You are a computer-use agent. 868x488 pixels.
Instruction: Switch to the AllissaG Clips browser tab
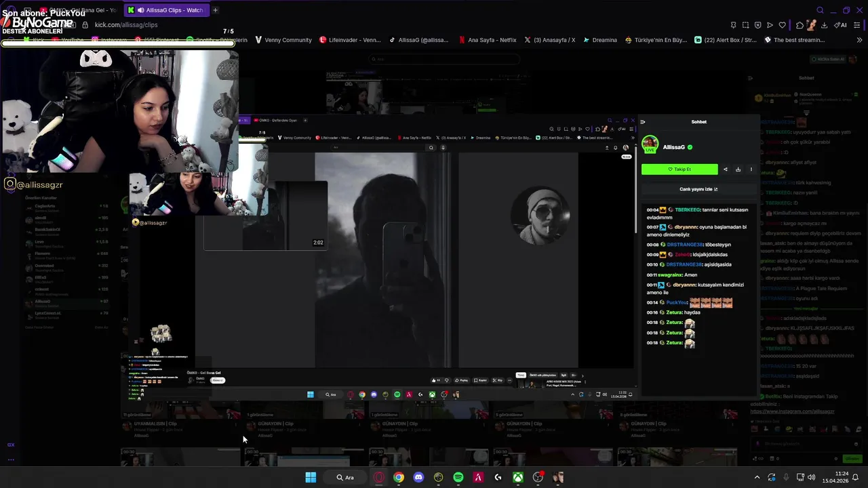click(x=168, y=10)
